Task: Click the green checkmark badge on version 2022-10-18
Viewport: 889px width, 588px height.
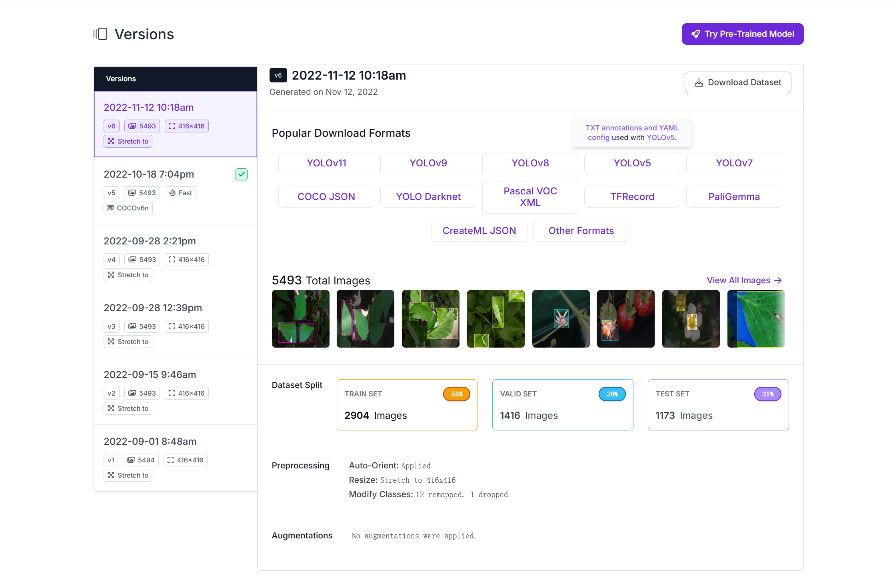Action: tap(242, 174)
